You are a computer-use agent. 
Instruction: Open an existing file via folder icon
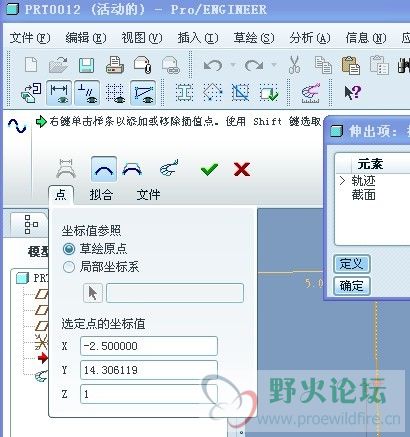58,65
